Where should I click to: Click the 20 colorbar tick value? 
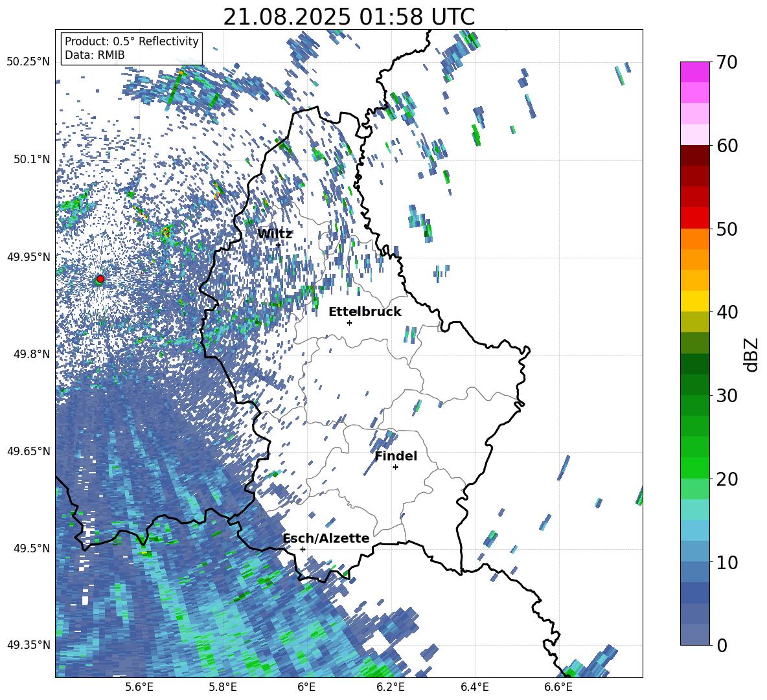pos(727,479)
